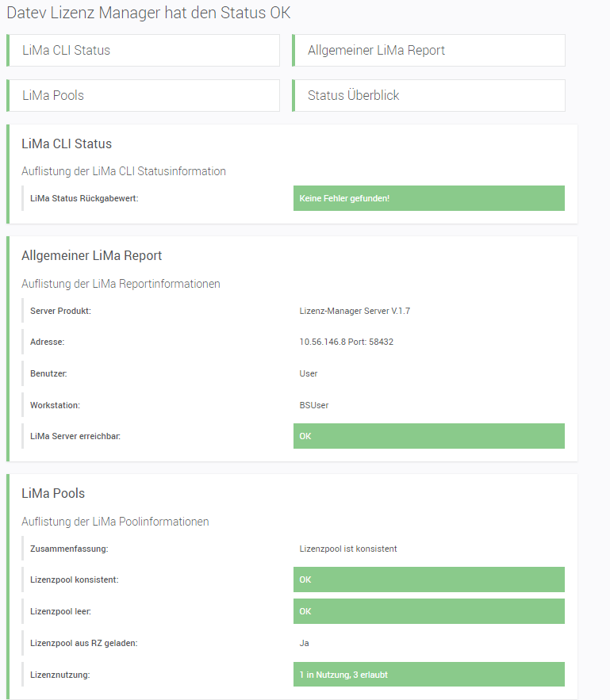The width and height of the screenshot is (610, 700).
Task: Click the Workstation value BSUser
Action: coord(314,405)
